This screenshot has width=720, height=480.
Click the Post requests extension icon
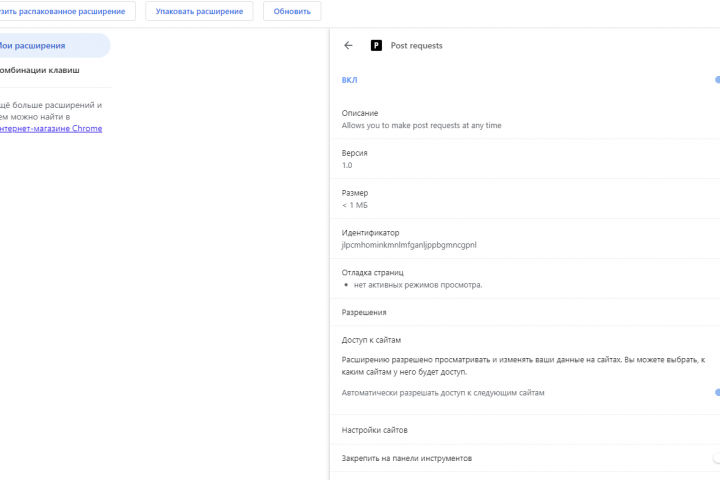click(x=377, y=45)
